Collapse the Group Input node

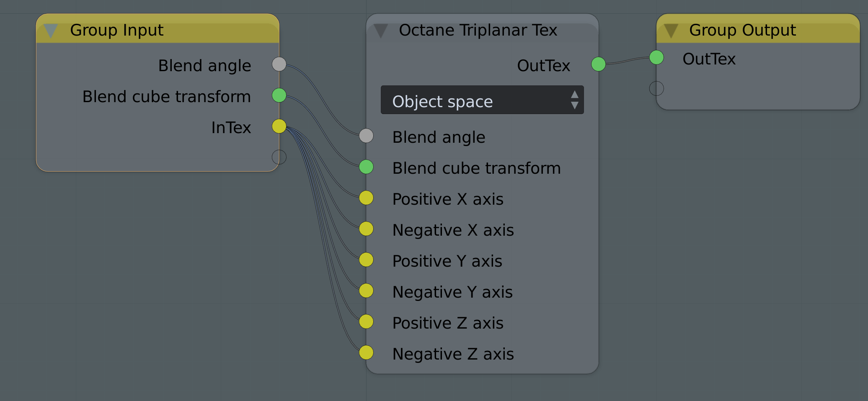[51, 31]
